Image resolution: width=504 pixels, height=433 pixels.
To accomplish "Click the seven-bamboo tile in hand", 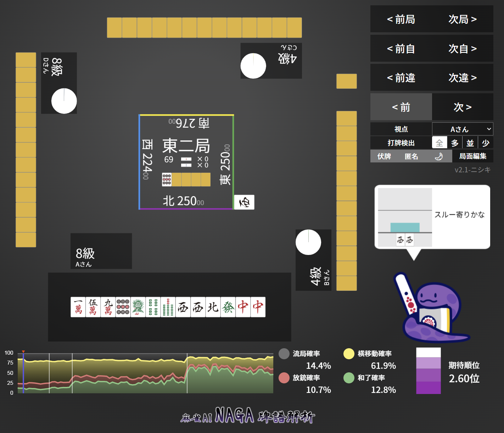I will (168, 307).
